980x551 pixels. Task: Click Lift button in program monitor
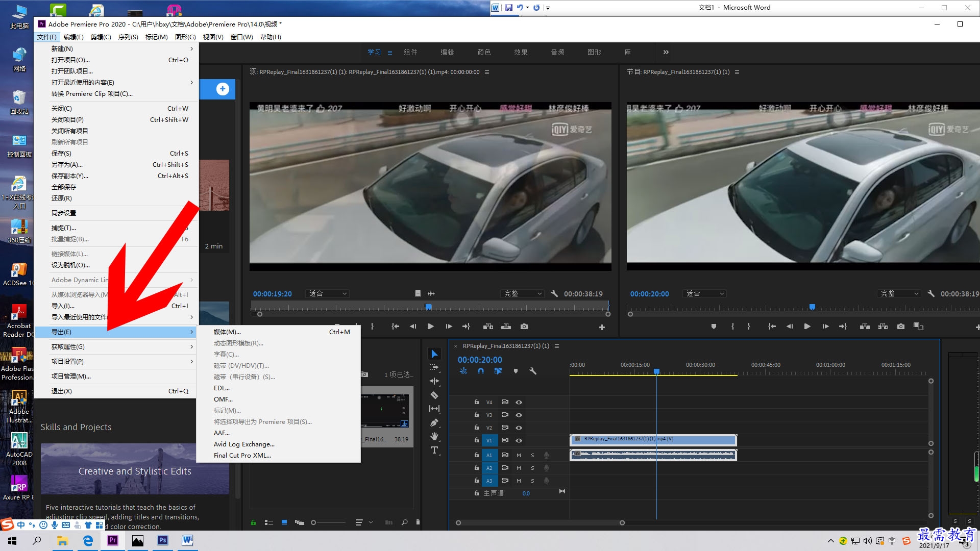pyautogui.click(x=865, y=327)
